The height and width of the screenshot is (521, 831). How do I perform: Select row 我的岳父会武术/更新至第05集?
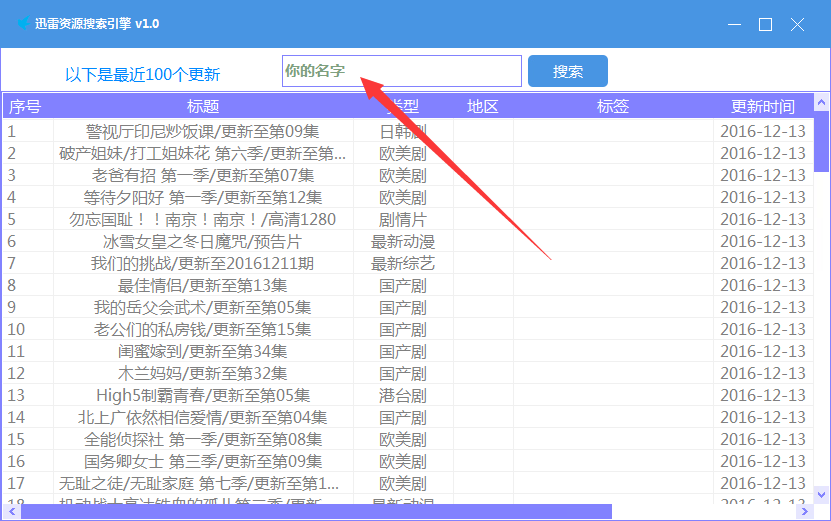coord(408,307)
